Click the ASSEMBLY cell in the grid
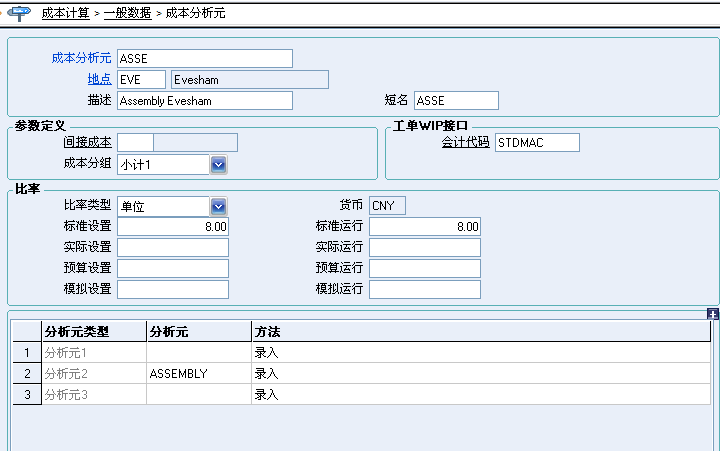The width and height of the screenshot is (720, 451). pos(198,373)
